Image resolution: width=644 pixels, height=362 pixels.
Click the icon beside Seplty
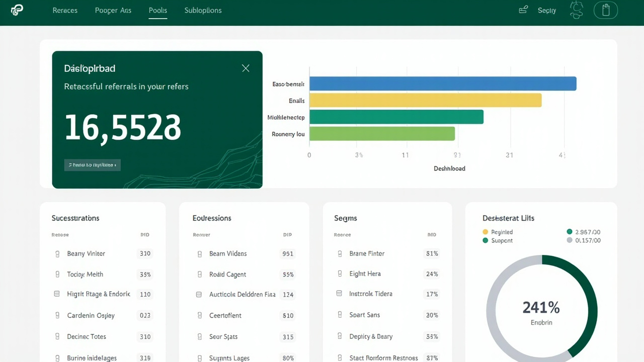coord(523,10)
